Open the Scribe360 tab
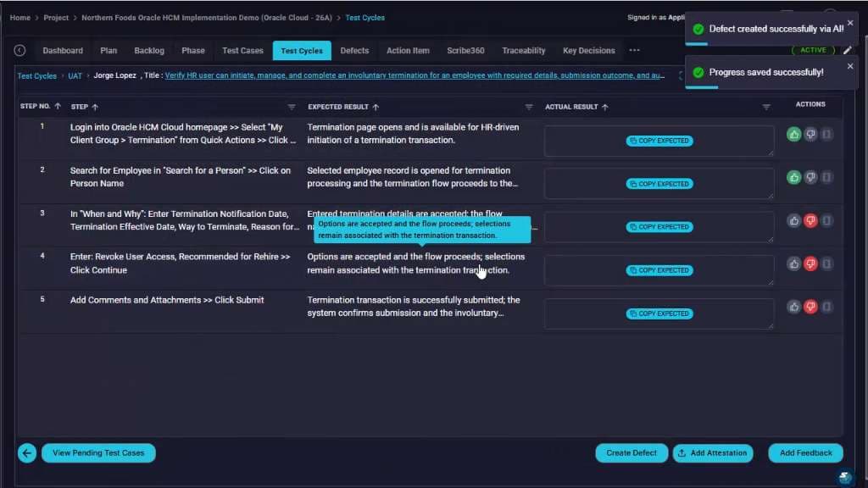This screenshot has width=868, height=488. 465,50
